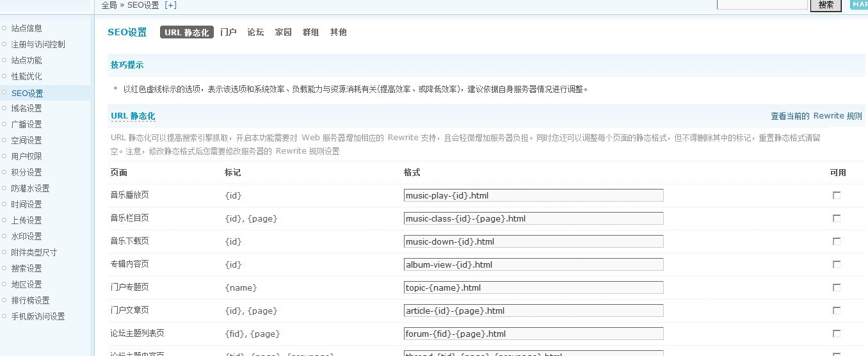
Task: Click the music-play-{id}.html format field
Action: [533, 195]
